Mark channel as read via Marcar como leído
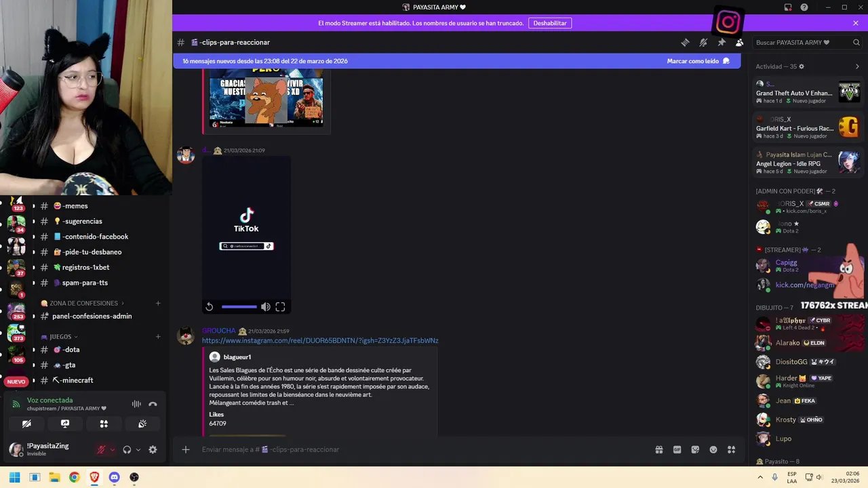This screenshot has height=488, width=868. pos(698,61)
